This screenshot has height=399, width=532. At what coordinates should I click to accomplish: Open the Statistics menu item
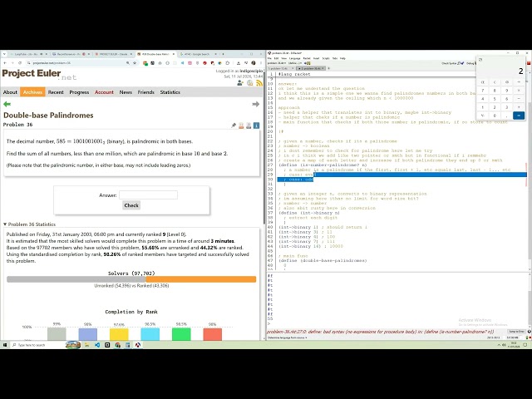[170, 92]
